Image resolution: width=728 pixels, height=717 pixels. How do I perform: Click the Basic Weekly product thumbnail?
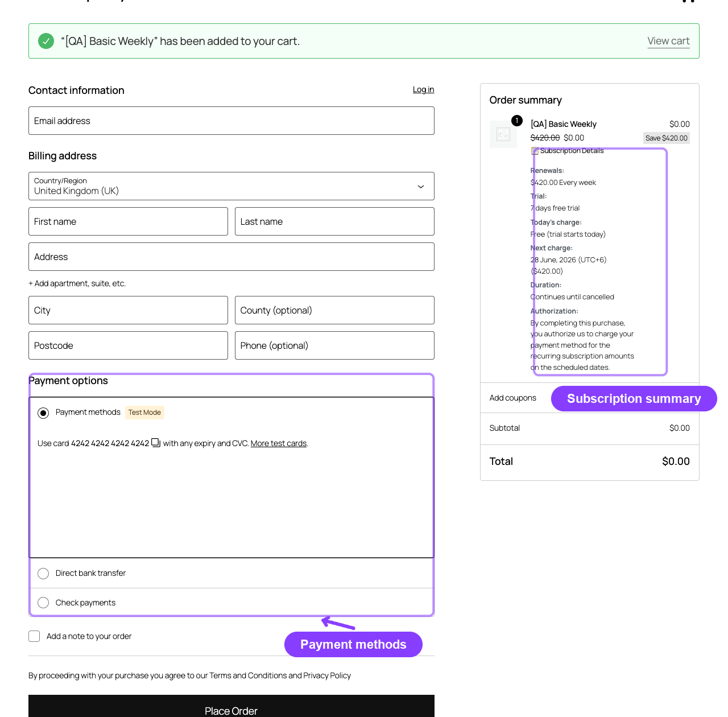[503, 134]
